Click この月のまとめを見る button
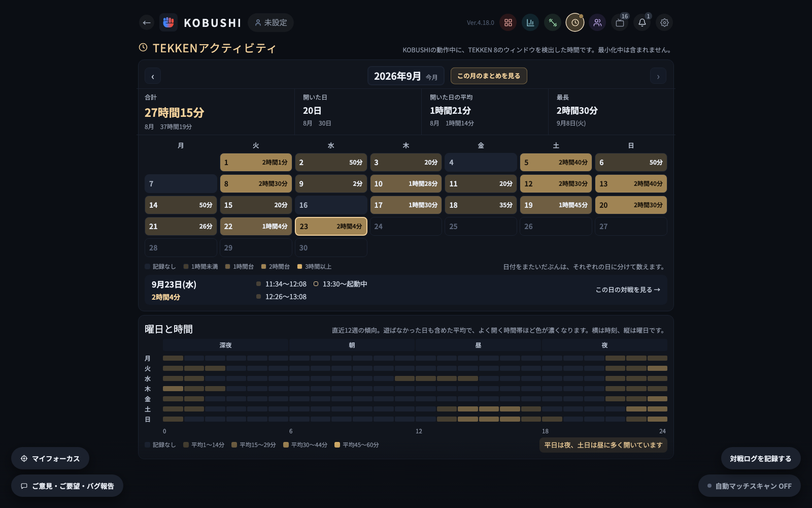 [x=489, y=76]
